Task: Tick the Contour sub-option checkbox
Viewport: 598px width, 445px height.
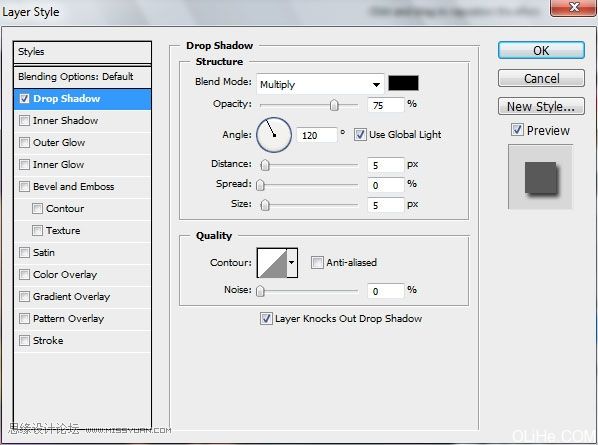Action: coord(37,209)
